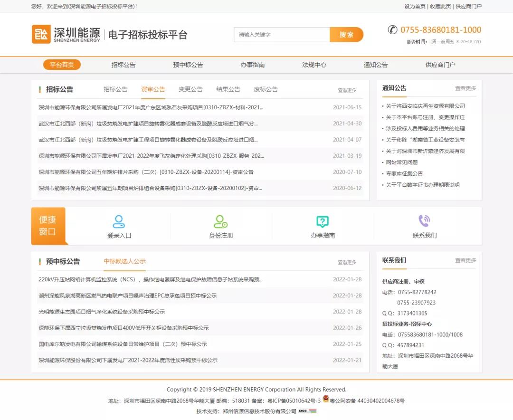Switch to the 废标公告 tab
The height and width of the screenshot is (420, 513).
tap(265, 89)
